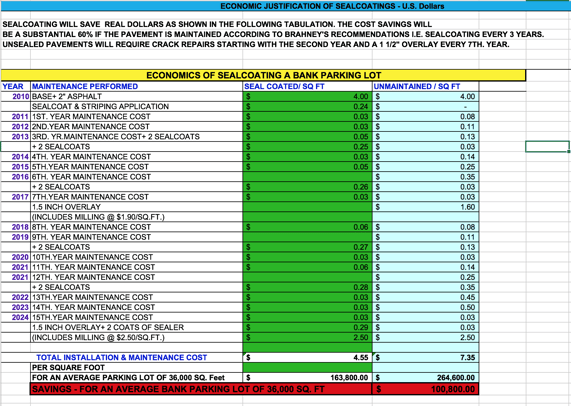
Task: Click the year cell 2022
Action: click(16, 297)
